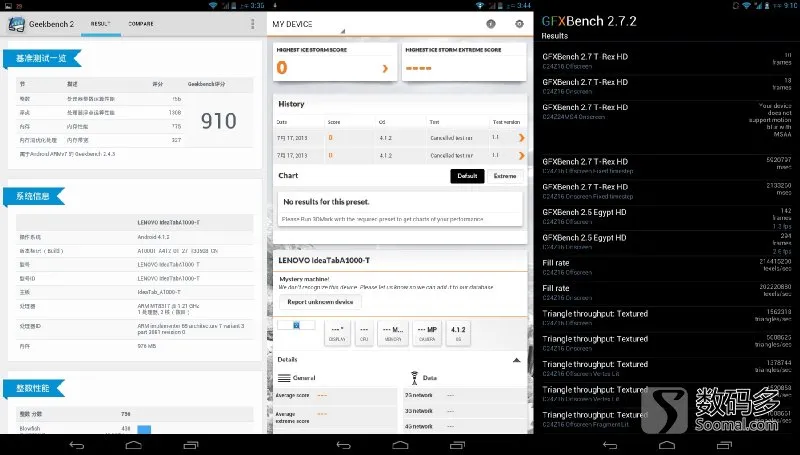Tap the Android 4.1.2 system info row

(135, 237)
